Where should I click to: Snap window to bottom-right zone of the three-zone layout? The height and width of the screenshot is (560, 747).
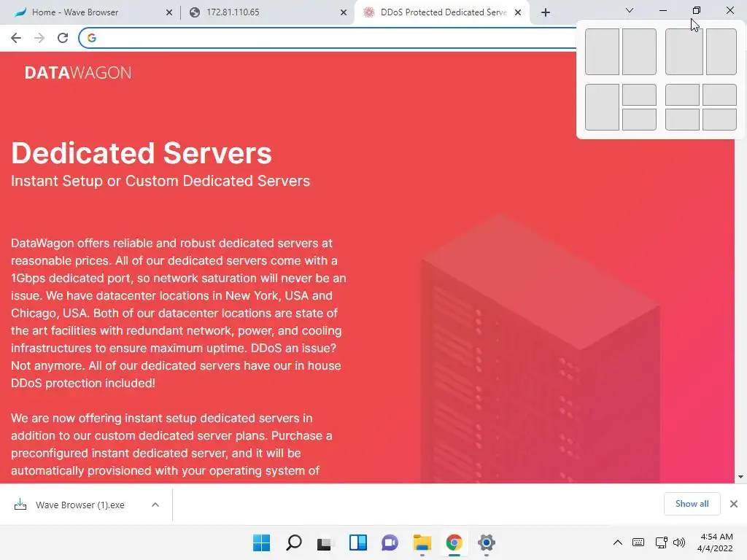point(639,120)
